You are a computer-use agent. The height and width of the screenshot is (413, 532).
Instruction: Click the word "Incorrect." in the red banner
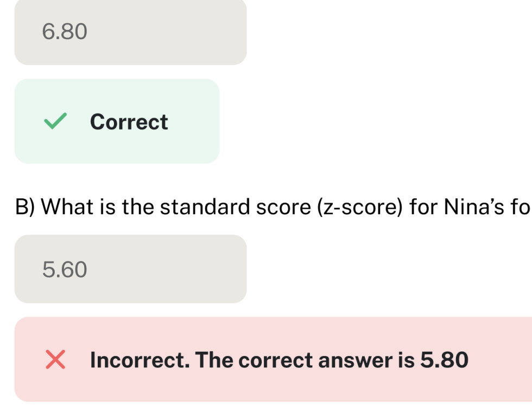click(x=139, y=360)
